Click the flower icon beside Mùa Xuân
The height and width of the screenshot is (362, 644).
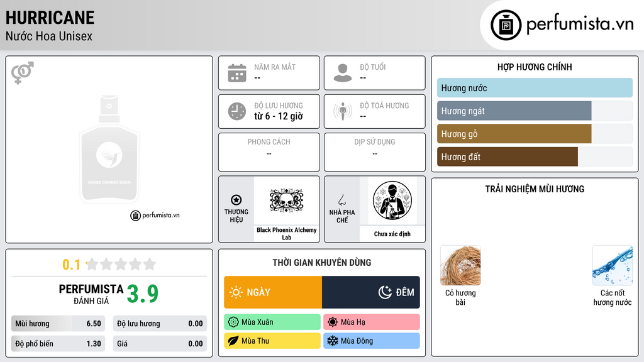(233, 322)
